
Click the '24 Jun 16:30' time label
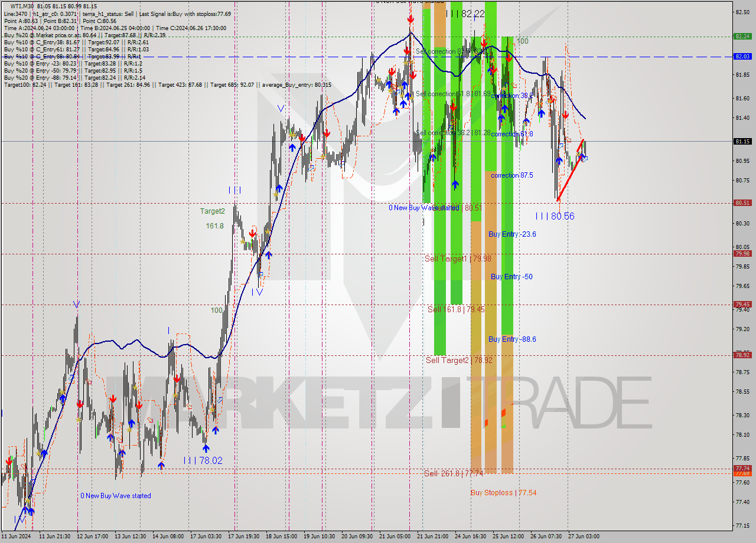[470, 537]
